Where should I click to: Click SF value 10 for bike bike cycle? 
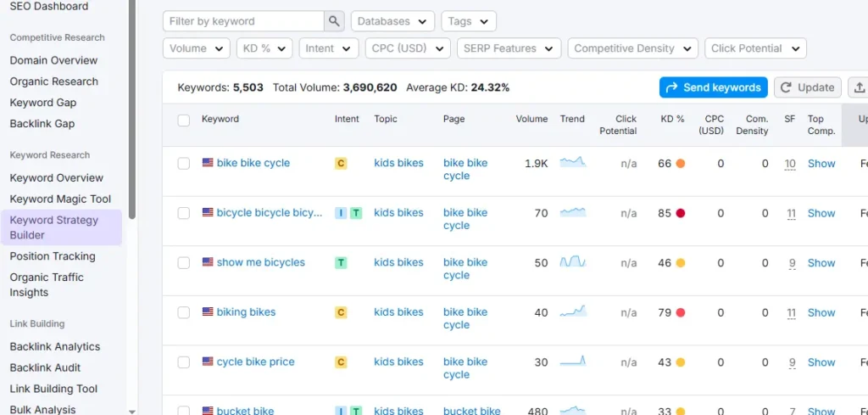[791, 164]
